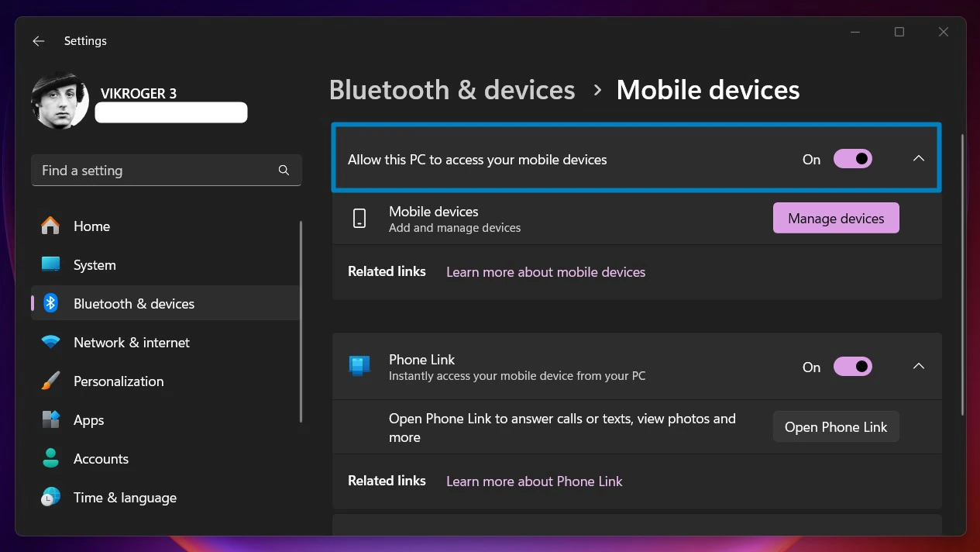Screen dimensions: 980x552
Task: Click the main content vertical scrollbar
Action: point(962,274)
